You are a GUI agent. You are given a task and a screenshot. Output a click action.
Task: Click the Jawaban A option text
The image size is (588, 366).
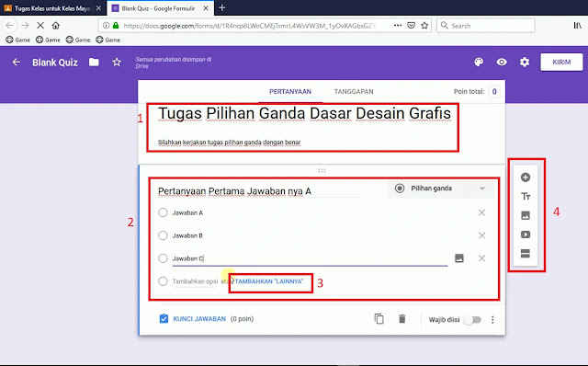click(x=187, y=212)
